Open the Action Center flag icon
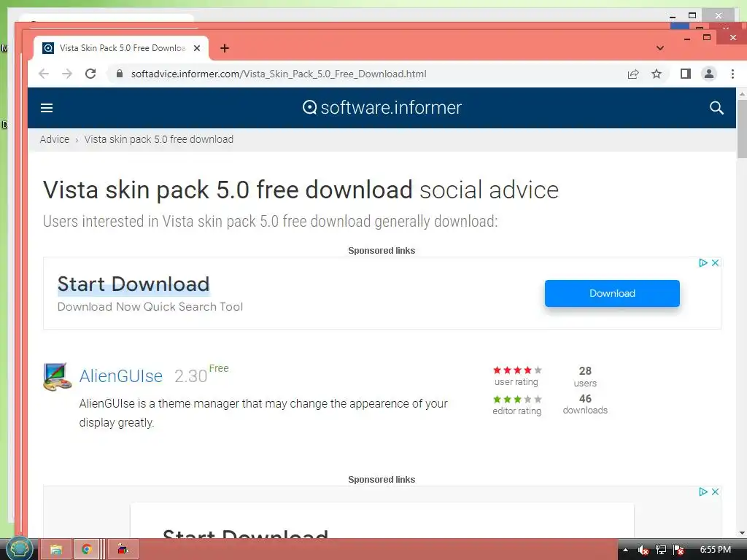Viewport: 747px width, 560px height. click(x=679, y=550)
